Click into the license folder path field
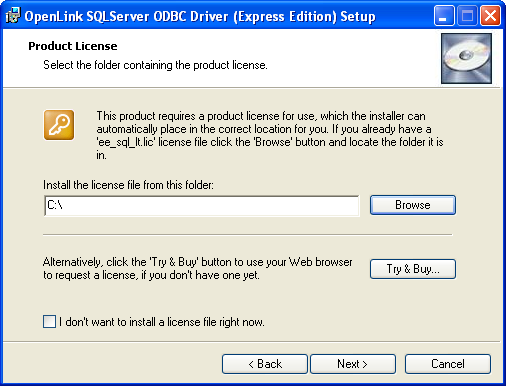The width and height of the screenshot is (506, 386). (x=202, y=206)
